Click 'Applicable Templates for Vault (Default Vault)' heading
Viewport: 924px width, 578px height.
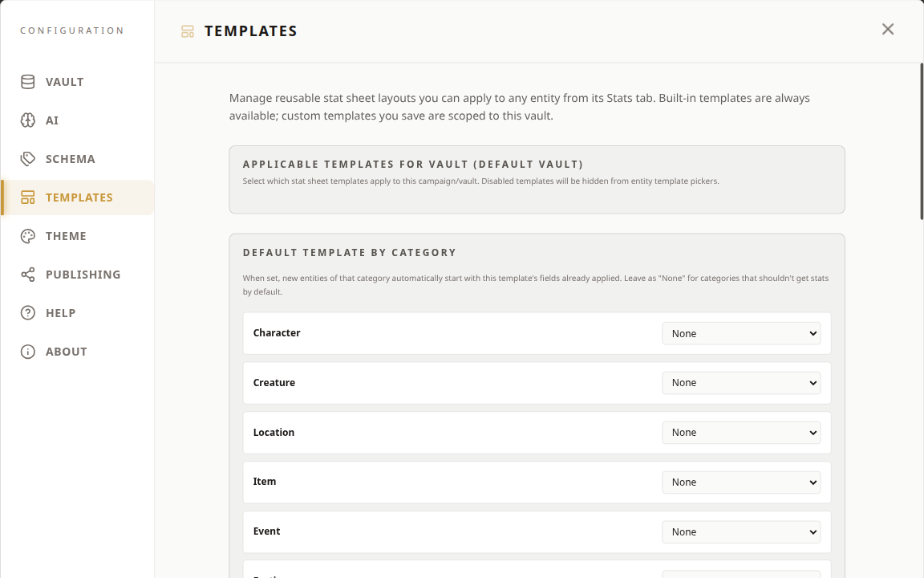[x=413, y=164]
